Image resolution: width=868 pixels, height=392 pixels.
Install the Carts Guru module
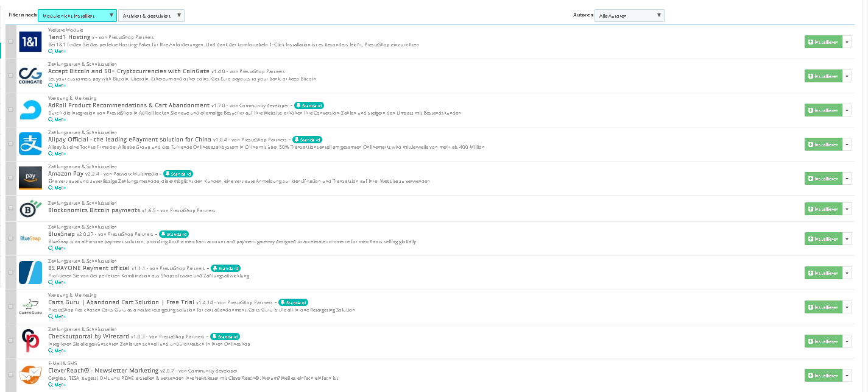coord(823,307)
